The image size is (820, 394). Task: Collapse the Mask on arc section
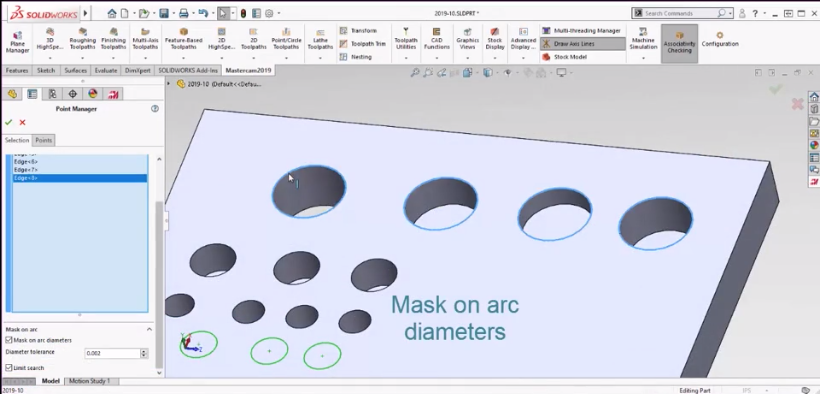(x=149, y=329)
